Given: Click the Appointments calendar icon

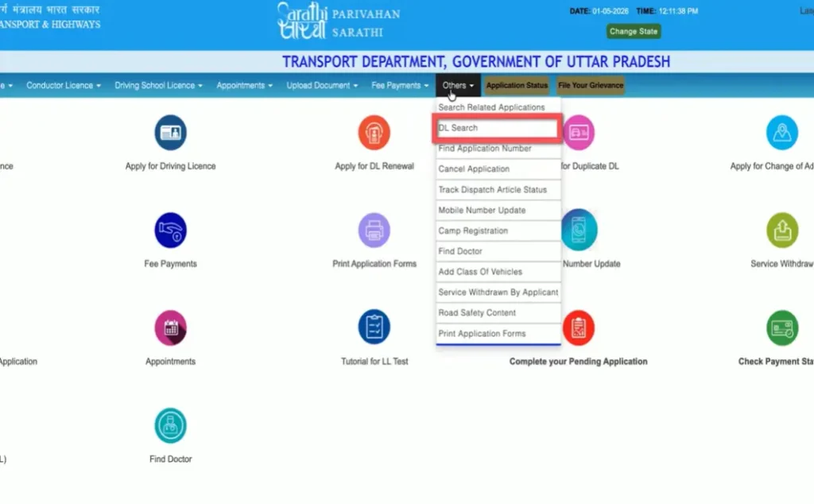Looking at the screenshot, I should click(x=170, y=328).
